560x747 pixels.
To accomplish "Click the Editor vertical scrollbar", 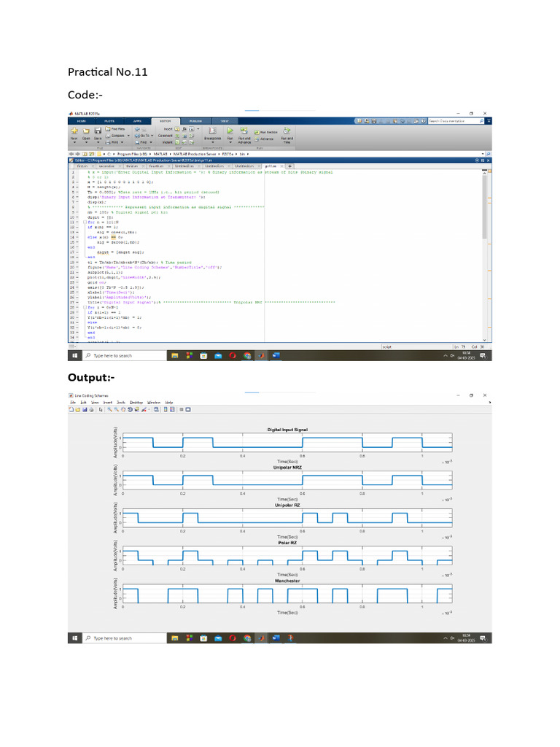I will tap(485, 204).
